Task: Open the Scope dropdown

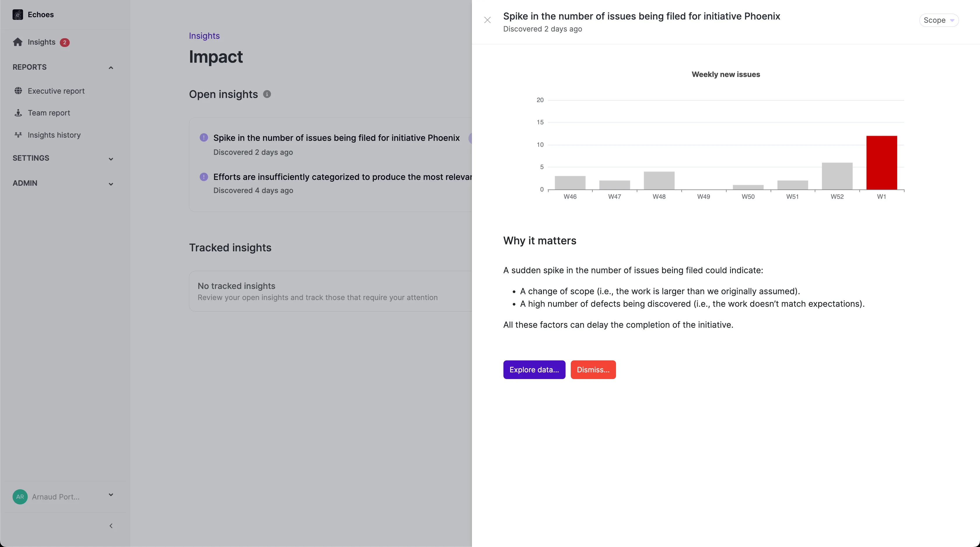Action: coord(939,20)
